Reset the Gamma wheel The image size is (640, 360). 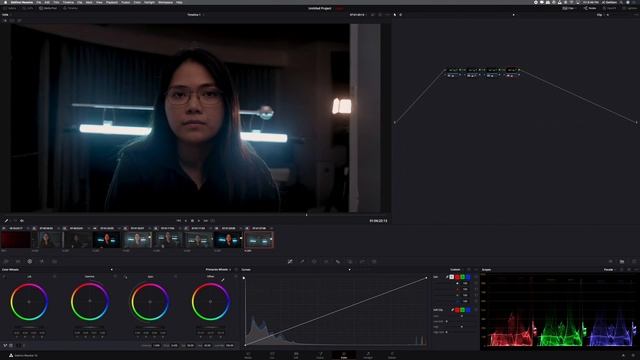point(115,277)
